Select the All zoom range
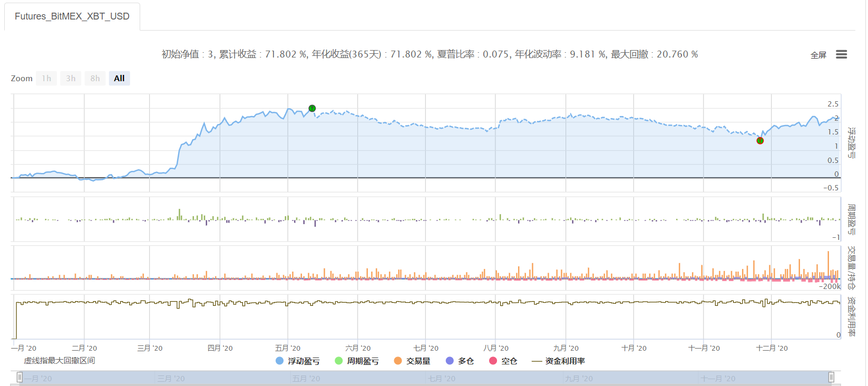This screenshot has height=386, width=868. tap(119, 79)
